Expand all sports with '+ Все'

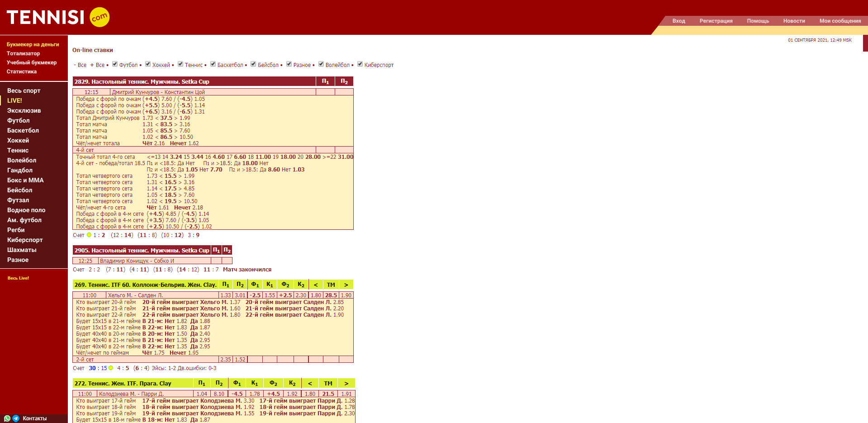pos(97,65)
